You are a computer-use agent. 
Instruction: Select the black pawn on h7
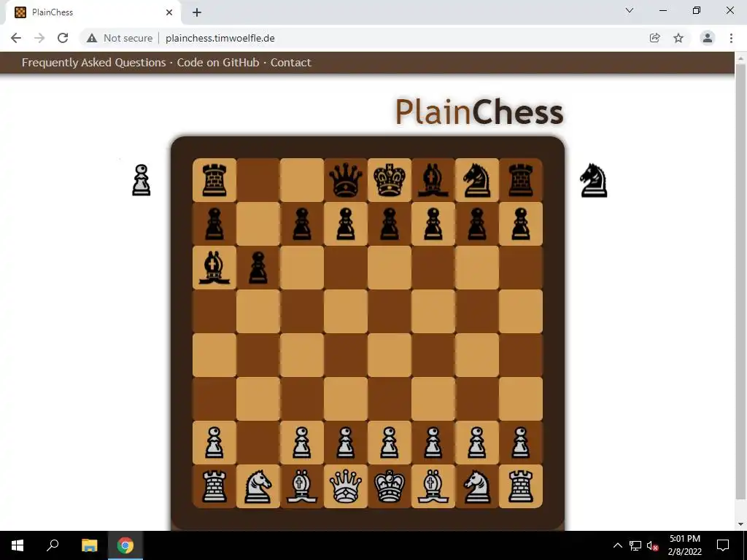[x=521, y=224]
